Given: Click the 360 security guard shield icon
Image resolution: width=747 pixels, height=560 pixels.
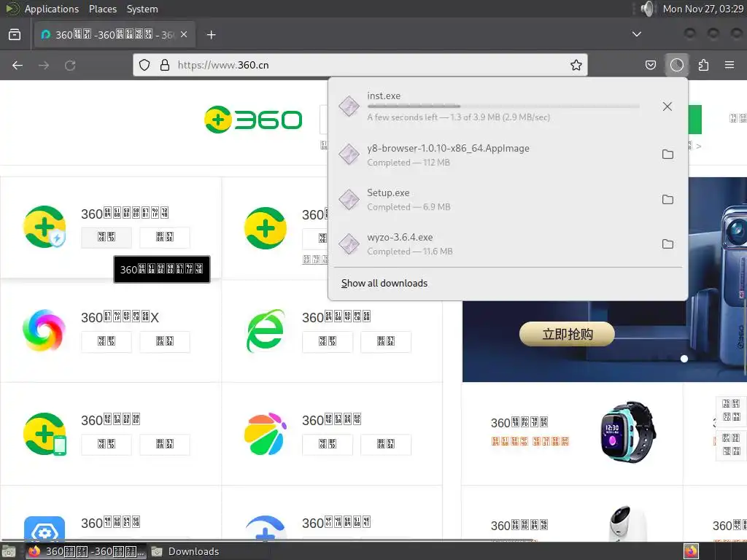Looking at the screenshot, I should (x=44, y=227).
